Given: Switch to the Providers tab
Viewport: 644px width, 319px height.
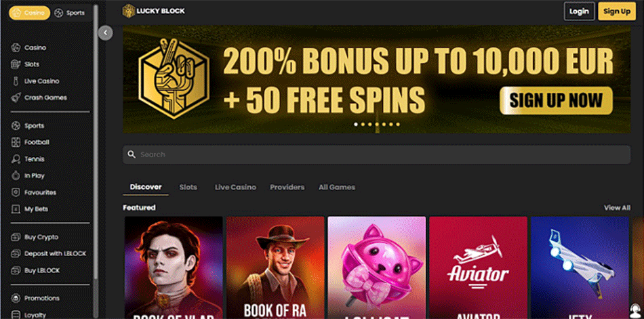Looking at the screenshot, I should pos(287,187).
